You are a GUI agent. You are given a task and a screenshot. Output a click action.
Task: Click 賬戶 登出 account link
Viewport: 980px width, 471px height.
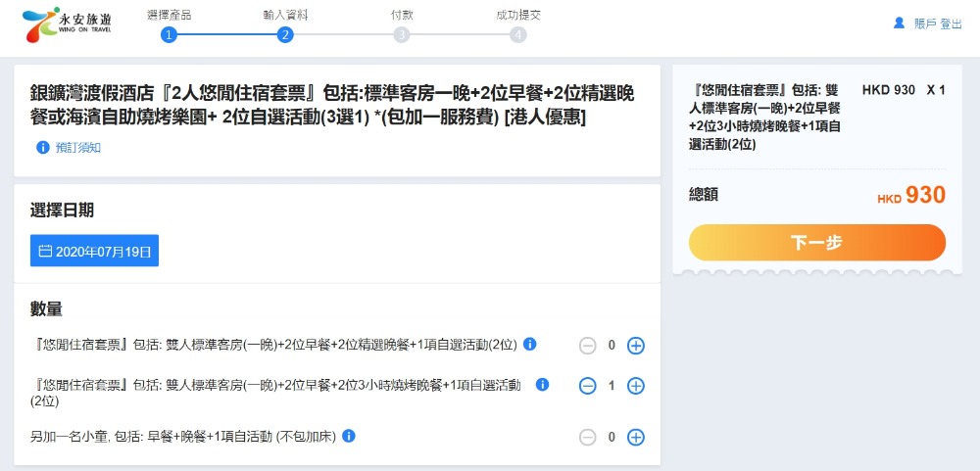coord(938,24)
